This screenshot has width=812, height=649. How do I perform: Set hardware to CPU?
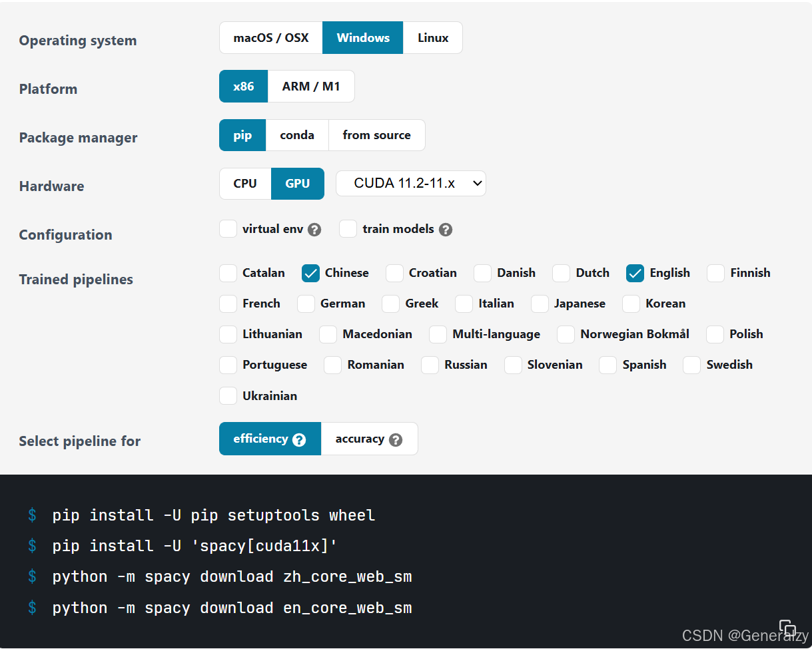pos(245,184)
